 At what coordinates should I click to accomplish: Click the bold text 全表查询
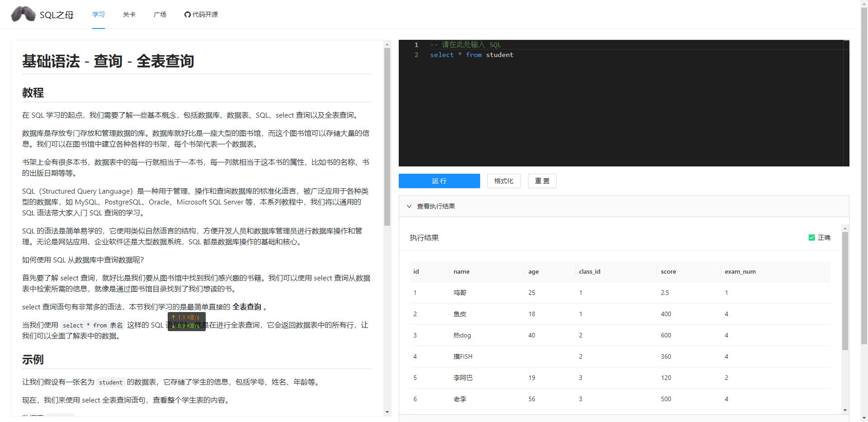pos(247,307)
